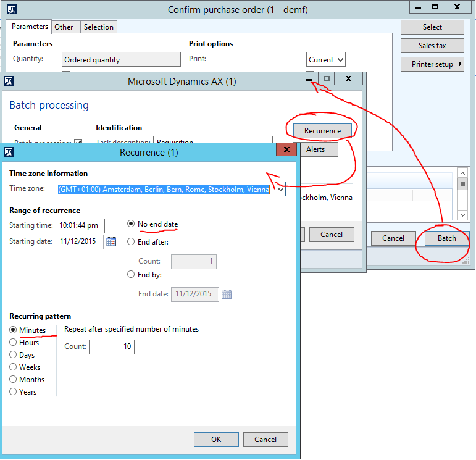Switch to the Other tab

tap(64, 27)
